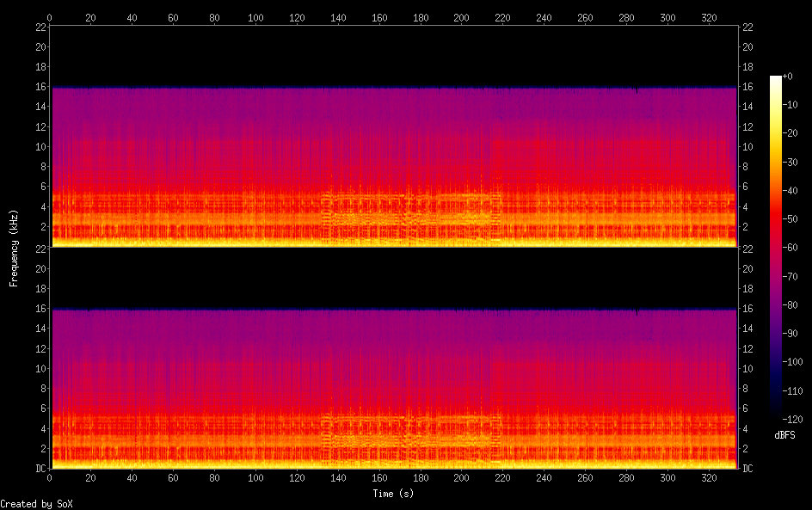Viewport: 812px width, 510px height.
Task: Click '4' on the upper channel's right frequency axis
Action: click(x=745, y=206)
